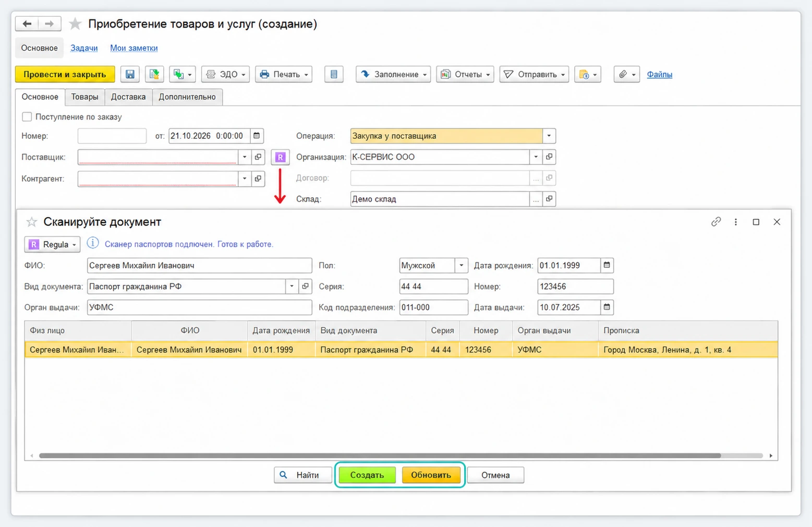Image resolution: width=812 pixels, height=527 pixels.
Task: Click the horizontal scrollbar of the results table
Action: tap(380, 456)
